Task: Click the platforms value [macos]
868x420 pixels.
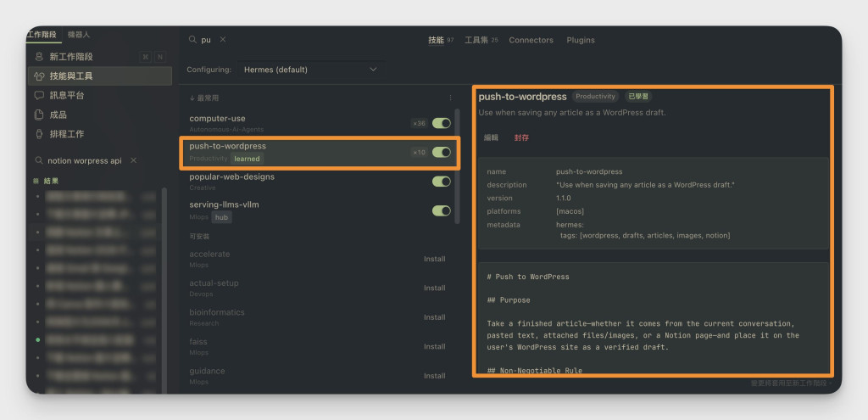Action: click(x=570, y=211)
